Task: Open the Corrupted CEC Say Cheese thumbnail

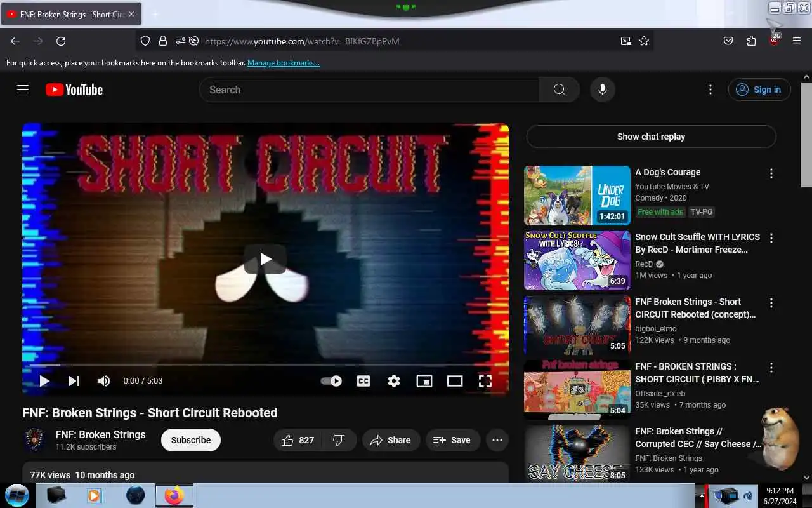Action: point(577,453)
